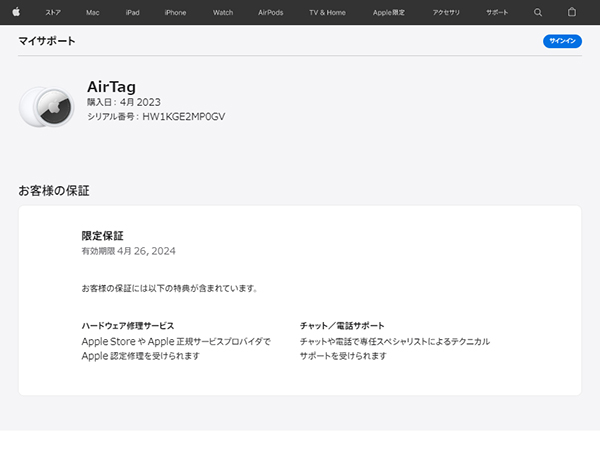Screen dimensions: 600x450
Task: Open サポート in the navigation bar
Action: (x=497, y=13)
